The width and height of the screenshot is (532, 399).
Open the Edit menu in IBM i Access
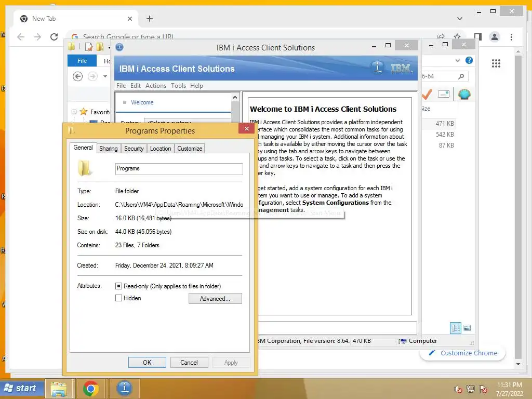coord(136,86)
